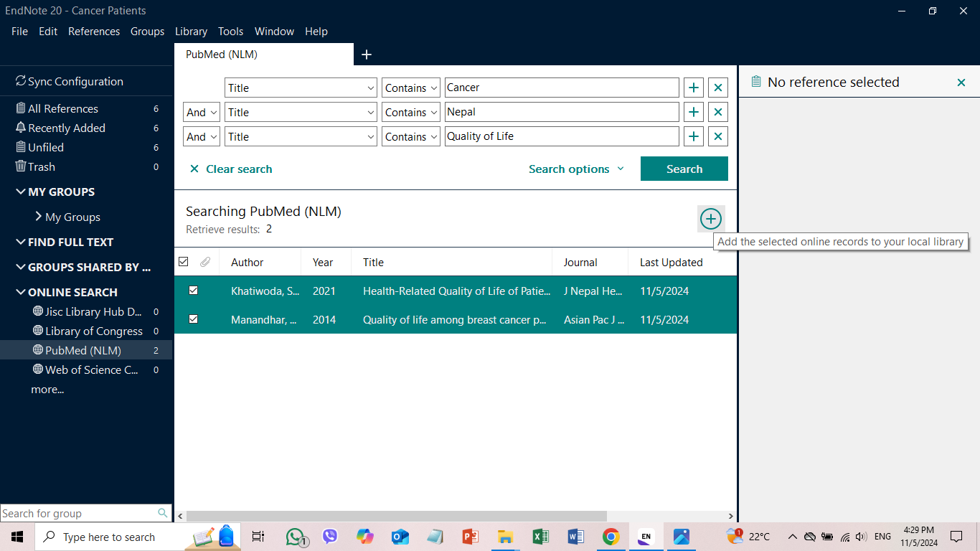This screenshot has width=980, height=551.
Task: Select the All References group
Action: 86,108
